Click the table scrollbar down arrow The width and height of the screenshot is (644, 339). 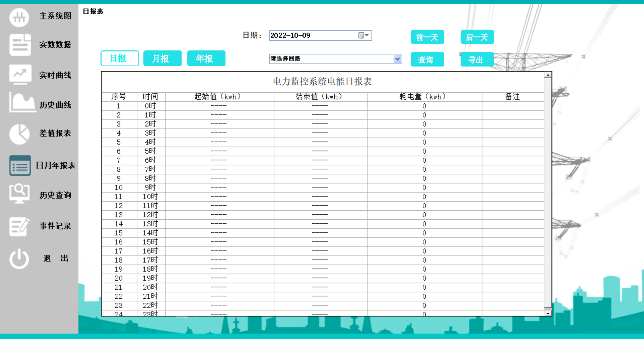pos(547,313)
